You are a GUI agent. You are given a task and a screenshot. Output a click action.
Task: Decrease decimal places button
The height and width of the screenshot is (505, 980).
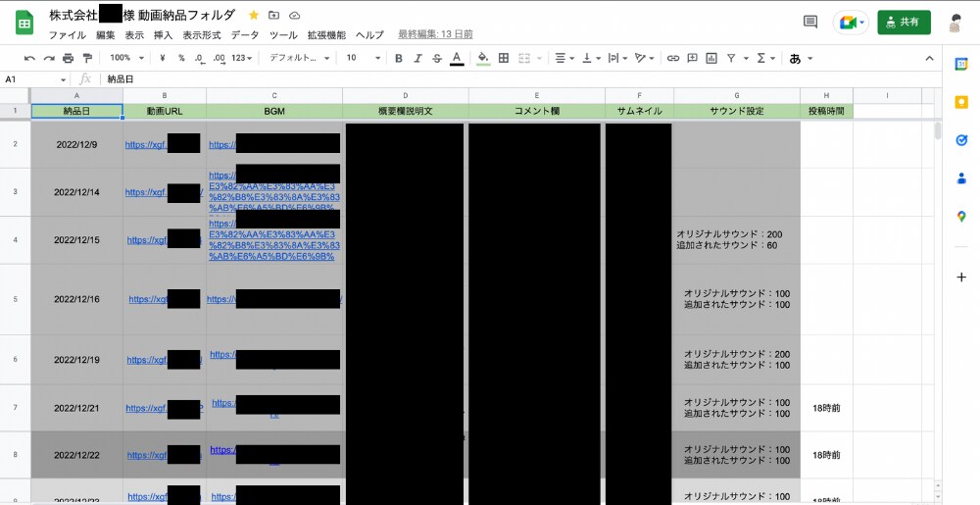[x=199, y=58]
